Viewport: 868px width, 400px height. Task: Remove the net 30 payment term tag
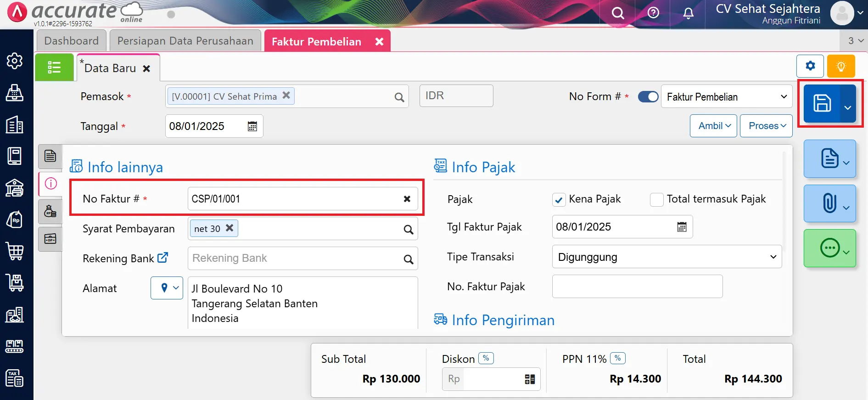230,228
